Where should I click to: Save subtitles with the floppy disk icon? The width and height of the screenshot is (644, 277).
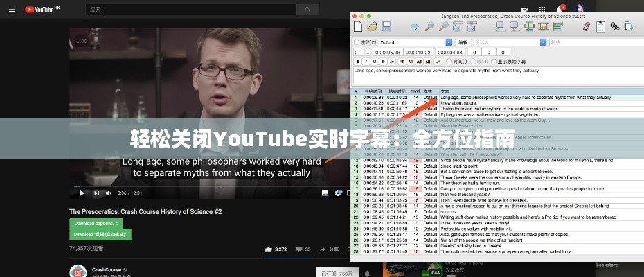pos(386,27)
